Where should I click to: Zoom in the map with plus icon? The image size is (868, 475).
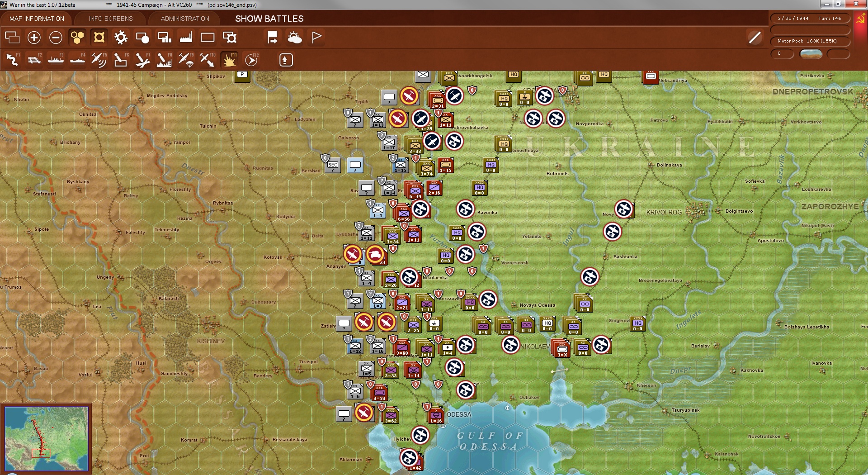[34, 37]
